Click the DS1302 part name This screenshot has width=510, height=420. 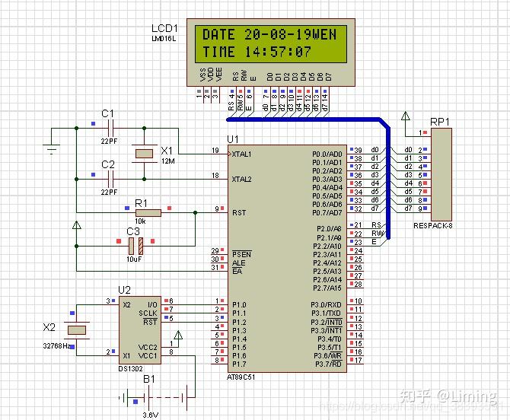(x=130, y=368)
